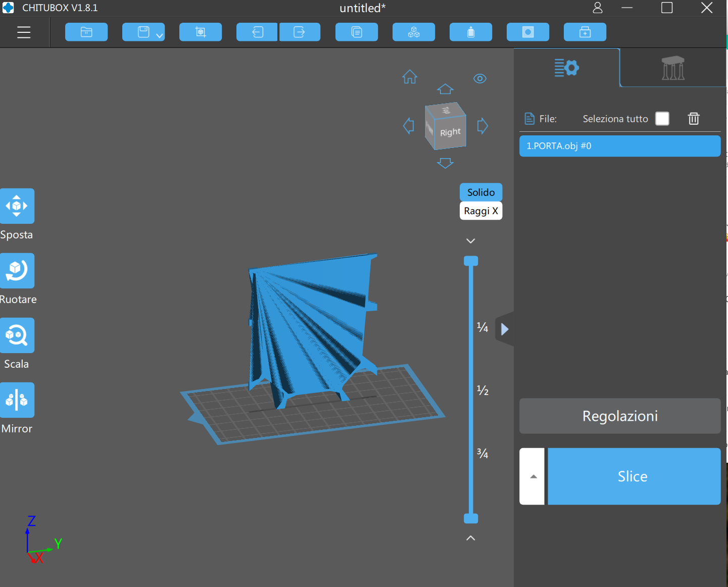
Task: Collapse the right panel with triangle arrow
Action: click(505, 329)
